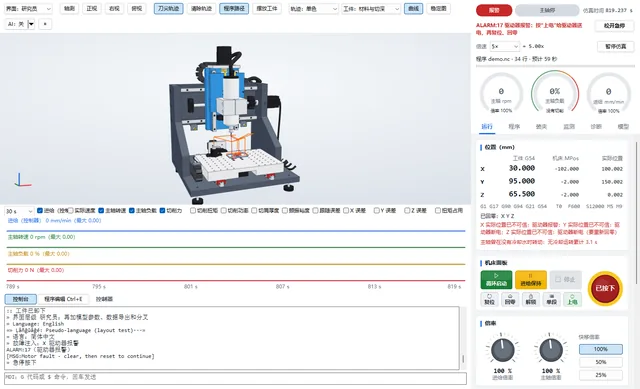Toggle the 切削力 cutting force checkbox
Viewport: 640px width, 389px height.
click(162, 211)
